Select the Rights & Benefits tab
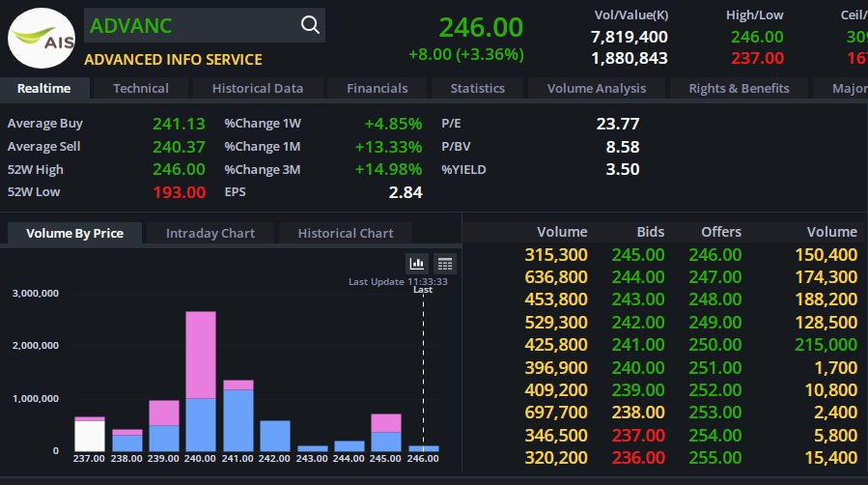Viewport: 868px width, 485px height. point(739,88)
